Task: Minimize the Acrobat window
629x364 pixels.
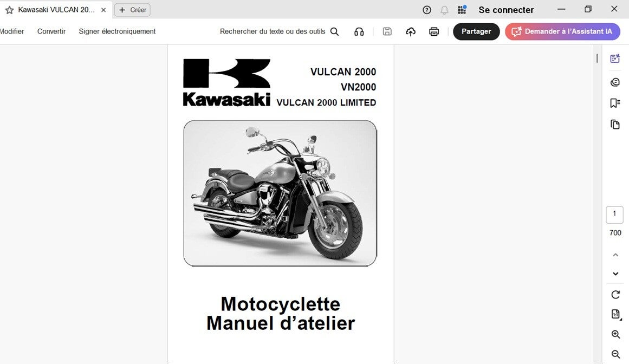Action: 561,9
